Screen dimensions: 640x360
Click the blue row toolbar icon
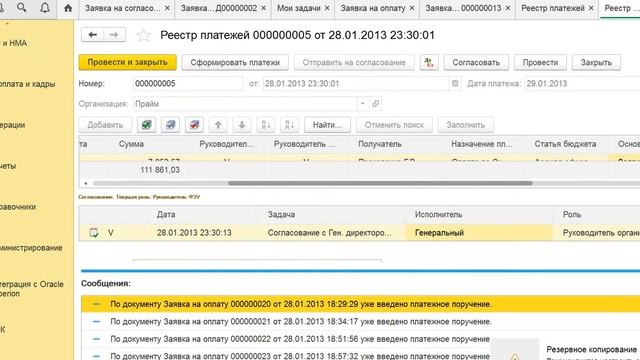click(x=170, y=125)
